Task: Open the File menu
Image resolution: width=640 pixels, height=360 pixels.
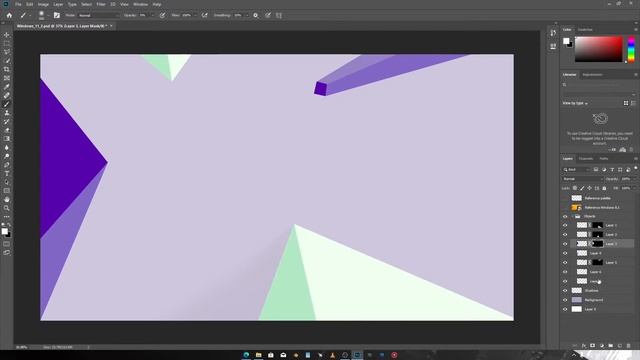Action: pos(18,4)
